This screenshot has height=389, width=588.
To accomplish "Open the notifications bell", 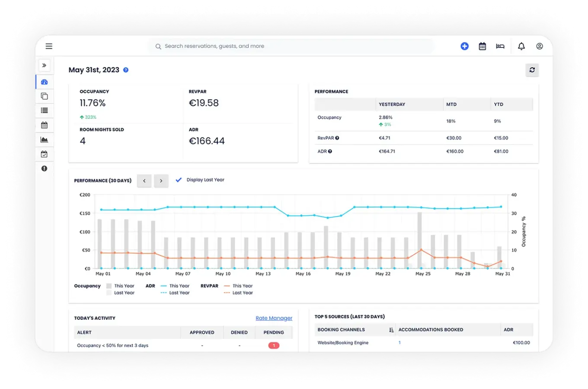I will pyautogui.click(x=521, y=46).
